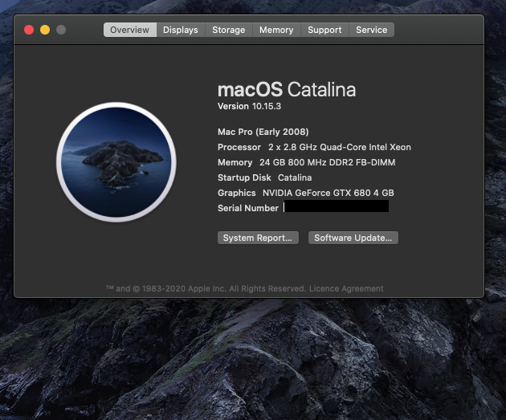Click the 'NVIDIA GeForce GTX 680 4 GB' value

[x=328, y=193]
